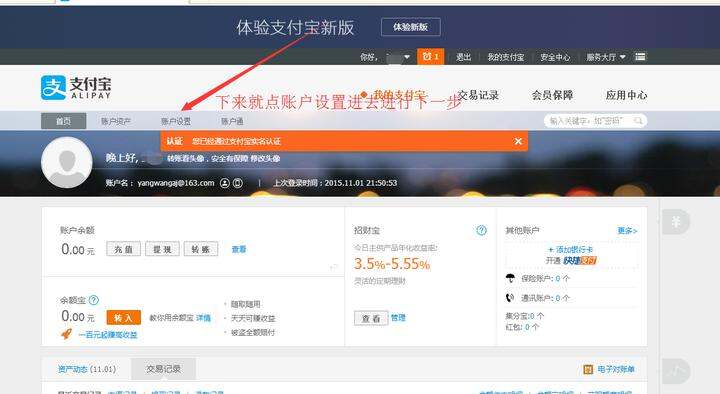This screenshot has width=720, height=394.
Task: Open 应用中心 navigation item
Action: [626, 95]
